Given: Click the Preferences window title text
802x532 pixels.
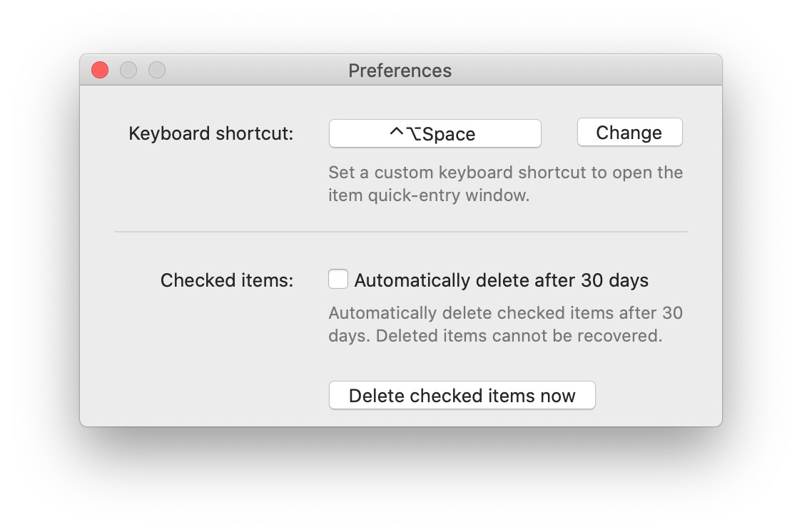Looking at the screenshot, I should (x=400, y=71).
